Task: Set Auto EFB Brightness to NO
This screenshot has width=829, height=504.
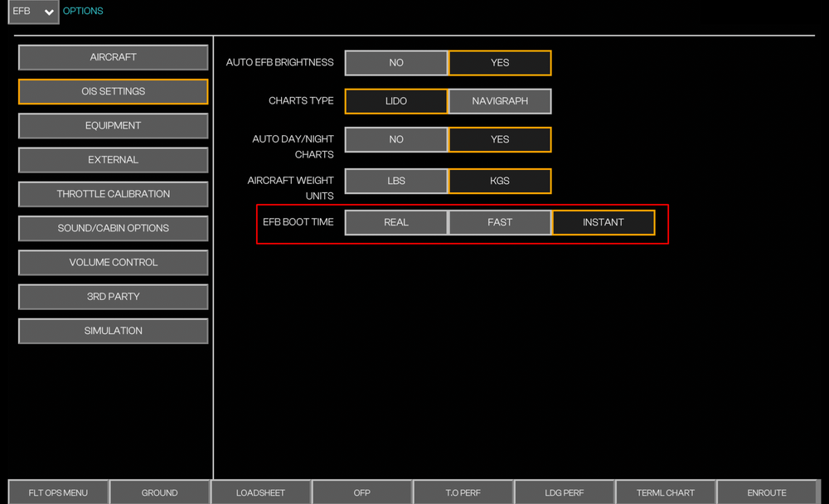Action: [396, 63]
